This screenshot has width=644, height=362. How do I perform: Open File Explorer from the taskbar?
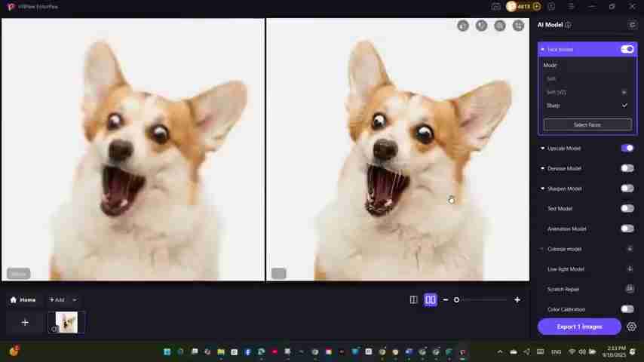221,351
